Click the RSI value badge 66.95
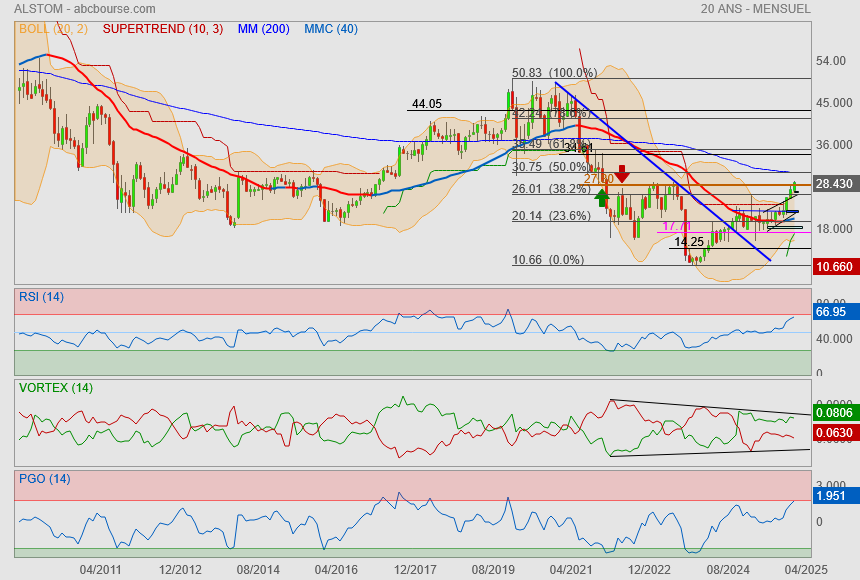 point(832,312)
